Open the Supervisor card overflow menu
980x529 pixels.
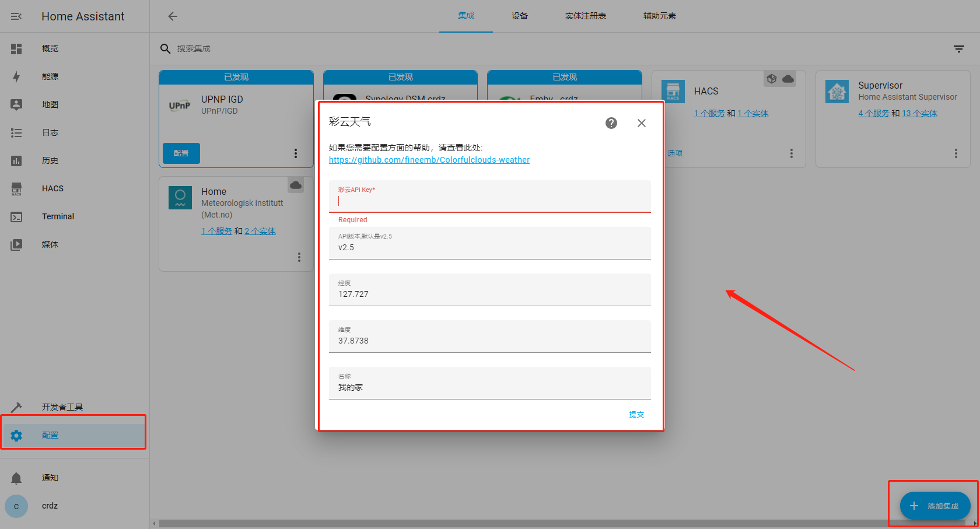point(956,153)
